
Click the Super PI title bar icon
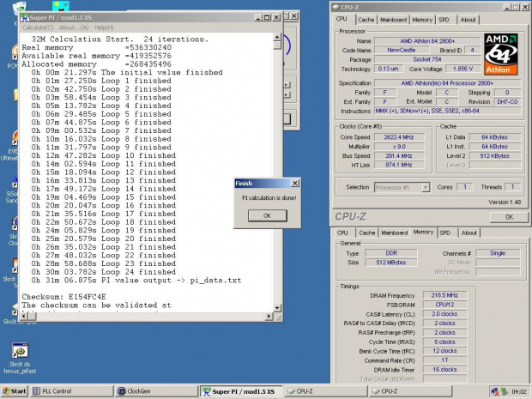[x=24, y=17]
